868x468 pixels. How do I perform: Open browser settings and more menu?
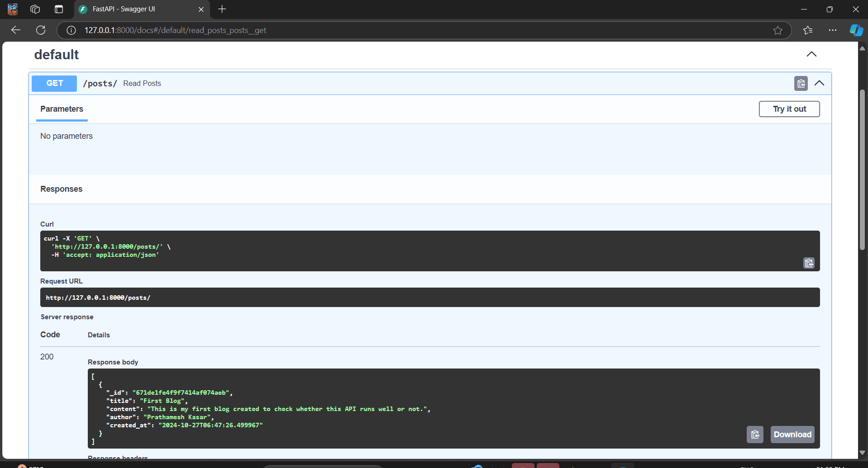pos(832,30)
